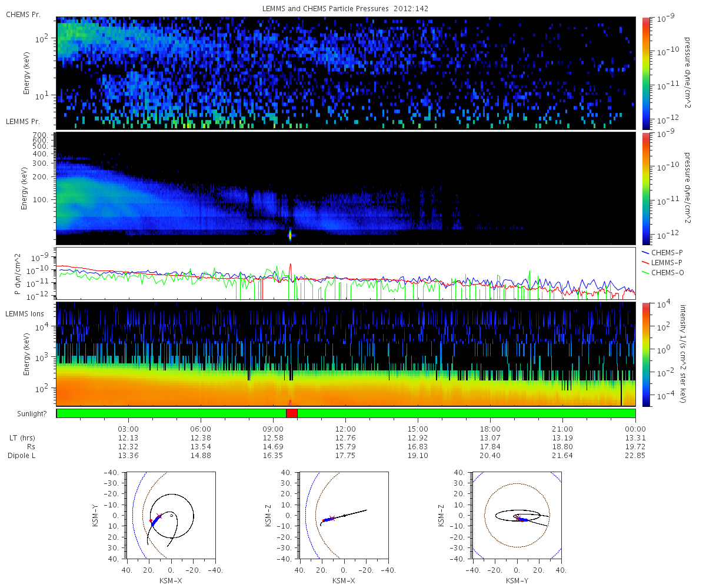The height and width of the screenshot is (588, 706).
Task: Click the LEMMS Ions intensity spectrogram
Action: (346, 354)
